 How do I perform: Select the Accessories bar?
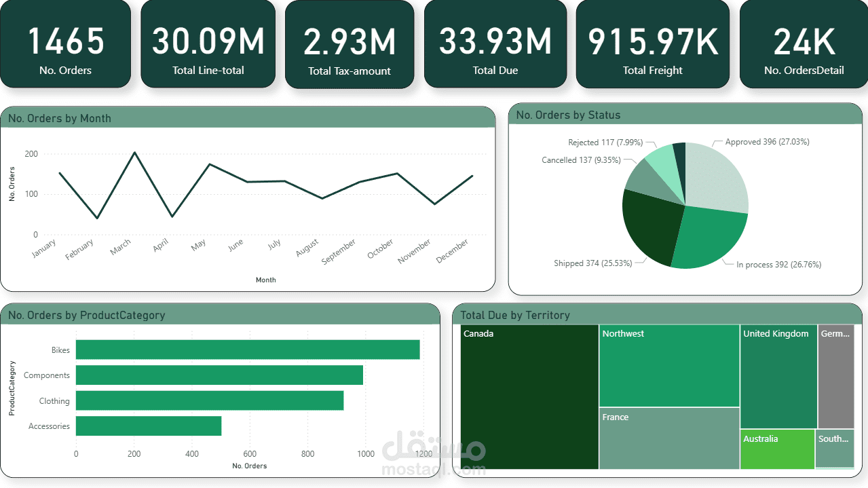[148, 426]
